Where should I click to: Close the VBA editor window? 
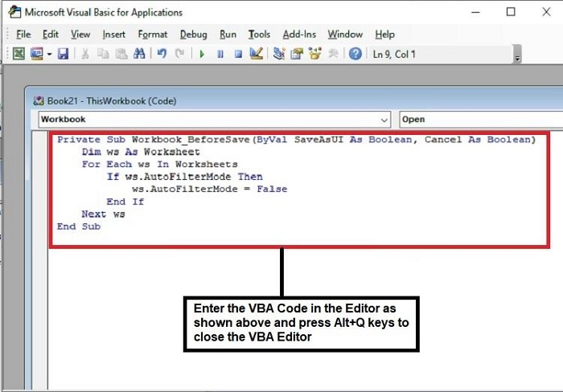[x=546, y=12]
